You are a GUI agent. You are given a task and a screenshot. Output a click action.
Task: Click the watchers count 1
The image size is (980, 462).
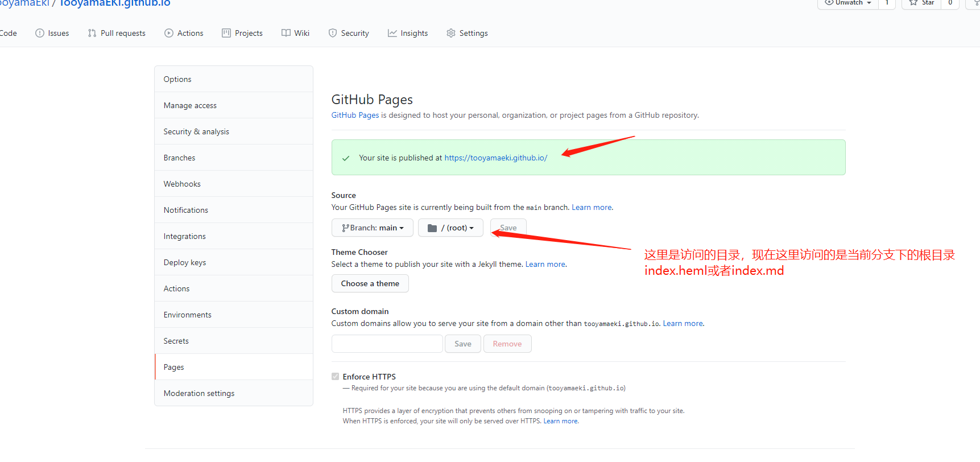click(x=887, y=3)
